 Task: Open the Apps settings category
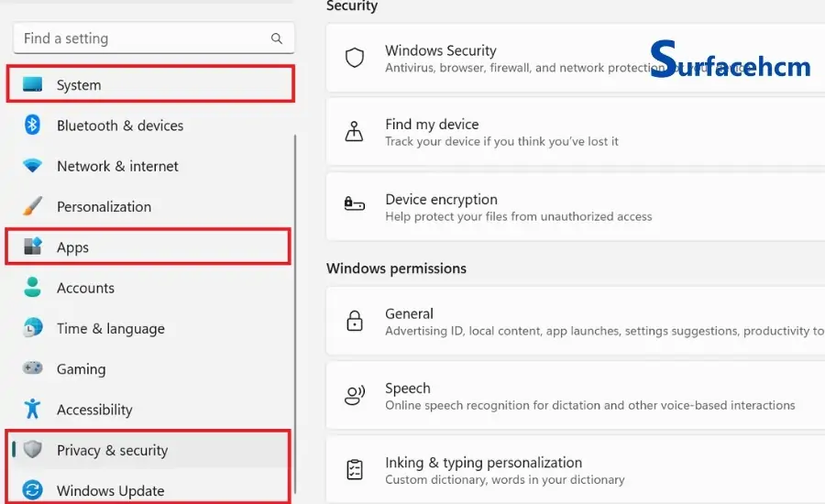(x=148, y=247)
